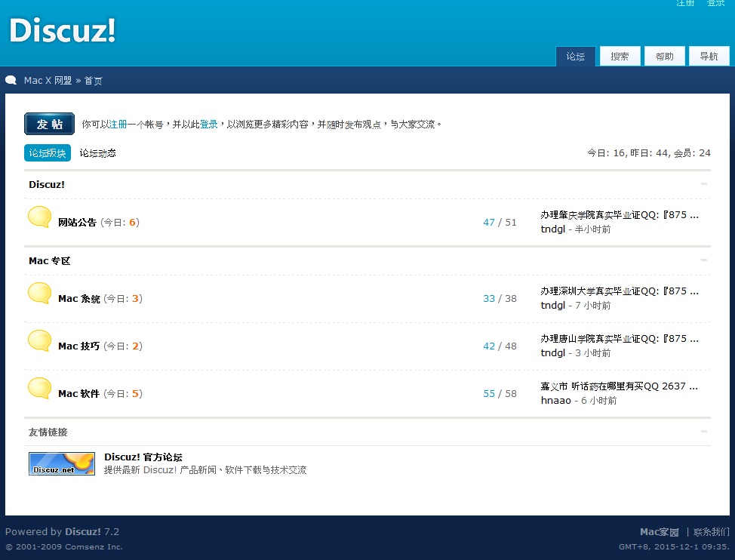Open the Discuz.net banner image link

pyautogui.click(x=62, y=463)
